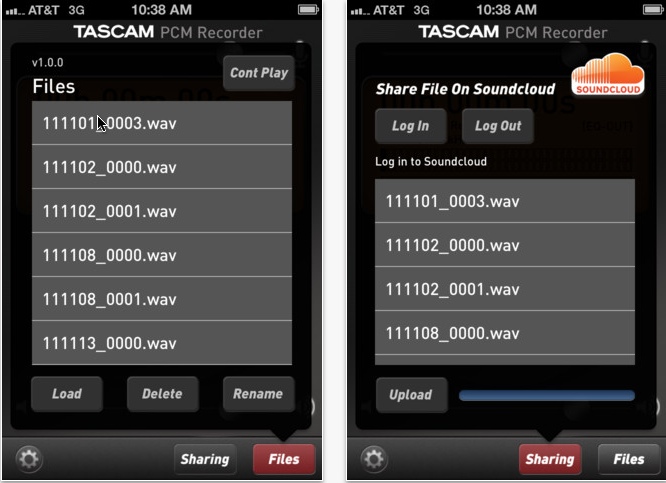Click 'Log in to Soundcloud' status text
666x483 pixels.
click(431, 161)
